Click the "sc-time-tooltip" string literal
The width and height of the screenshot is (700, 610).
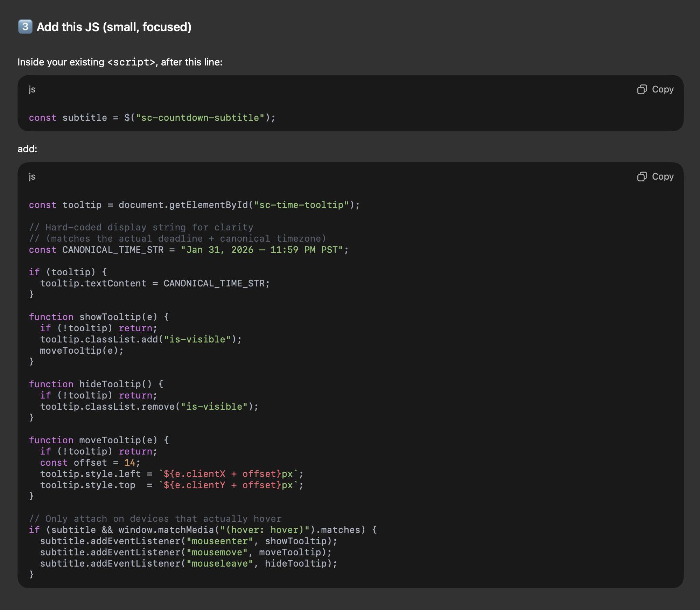pos(301,205)
